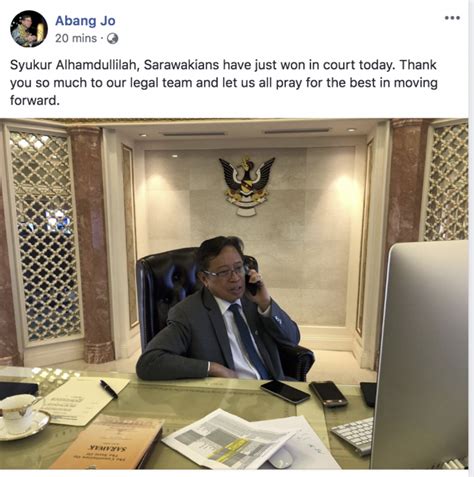This screenshot has height=477, width=474.
Task: Click the keyboard in the posted photo
Action: pos(353,436)
